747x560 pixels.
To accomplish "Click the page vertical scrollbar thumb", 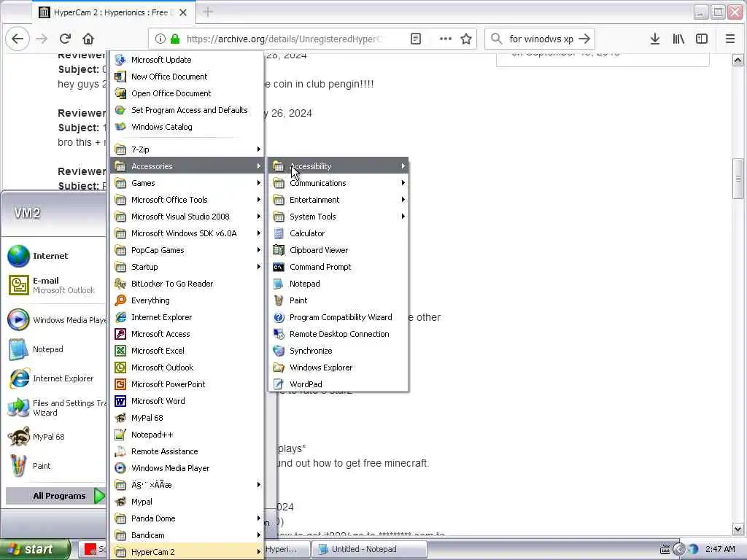I will (738, 179).
